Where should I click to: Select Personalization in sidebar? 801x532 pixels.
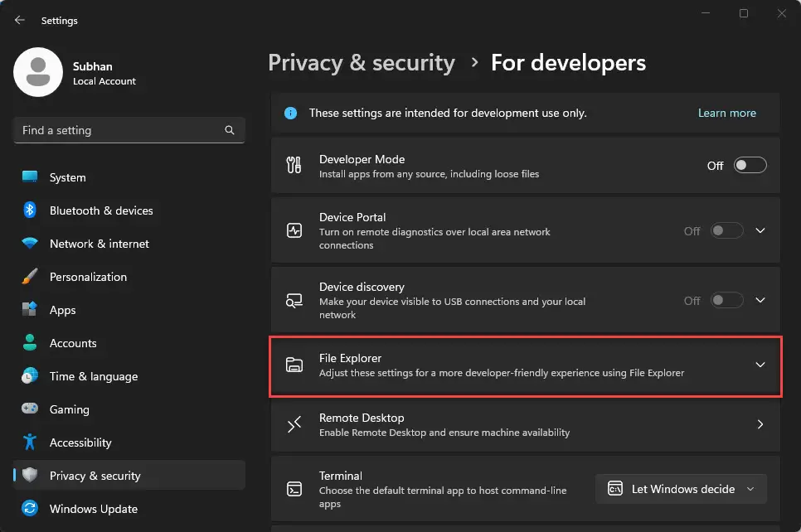pos(129,277)
